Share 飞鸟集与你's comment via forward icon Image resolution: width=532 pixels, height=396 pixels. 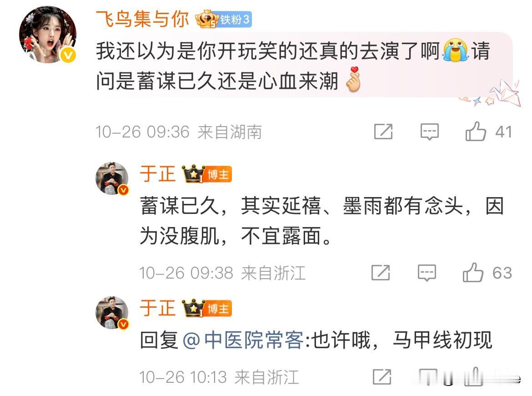coord(383,132)
